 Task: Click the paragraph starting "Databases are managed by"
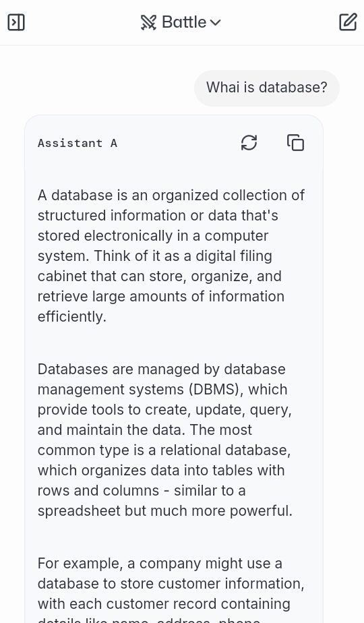pos(165,440)
